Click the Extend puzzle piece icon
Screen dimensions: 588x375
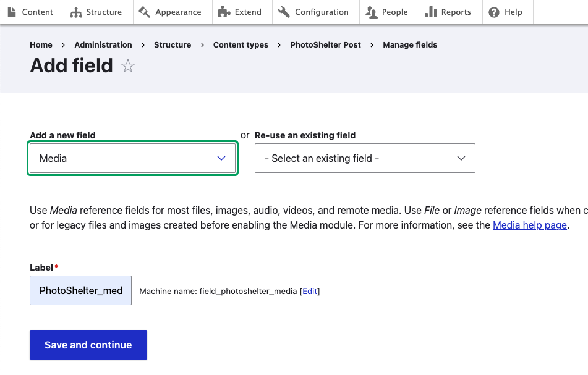224,12
